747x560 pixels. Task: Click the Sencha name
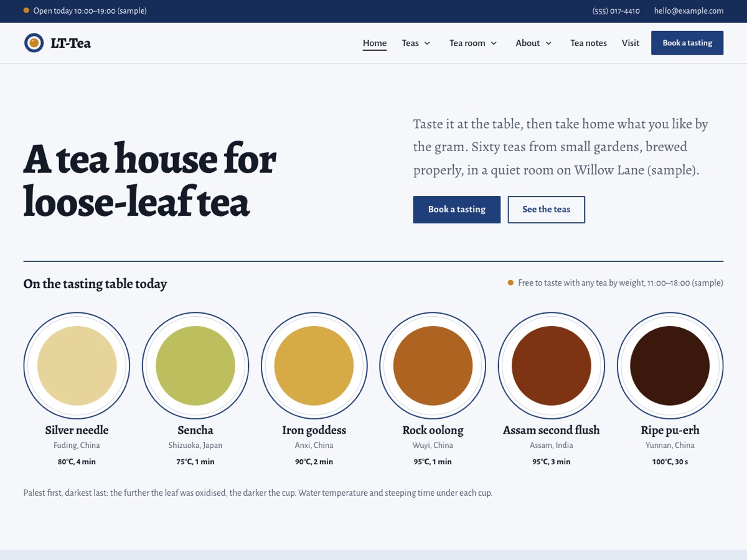point(195,430)
